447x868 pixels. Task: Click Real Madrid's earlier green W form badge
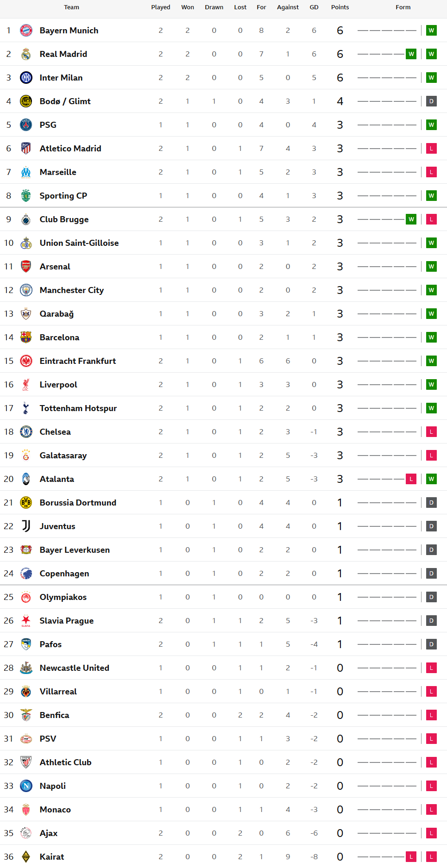pyautogui.click(x=411, y=54)
